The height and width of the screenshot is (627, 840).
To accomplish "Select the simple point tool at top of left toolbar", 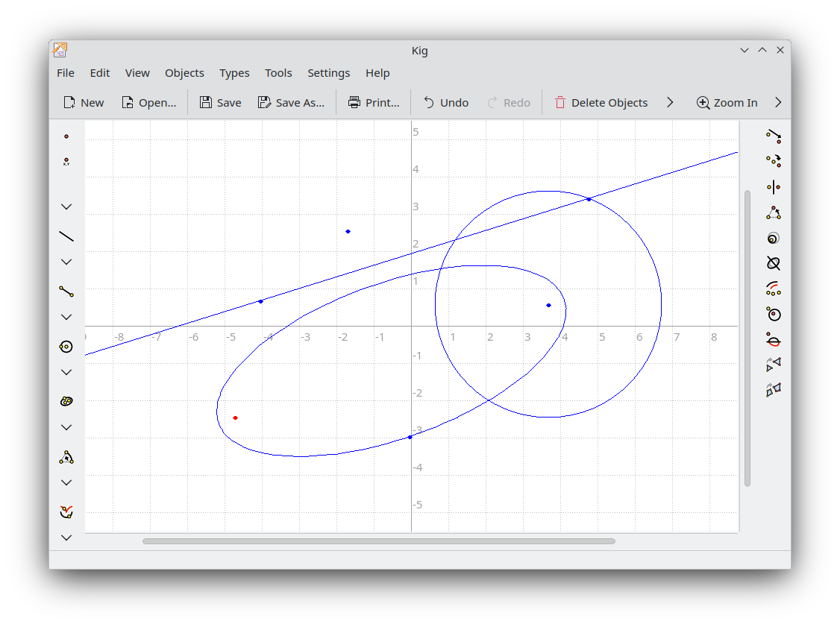I will (66, 136).
